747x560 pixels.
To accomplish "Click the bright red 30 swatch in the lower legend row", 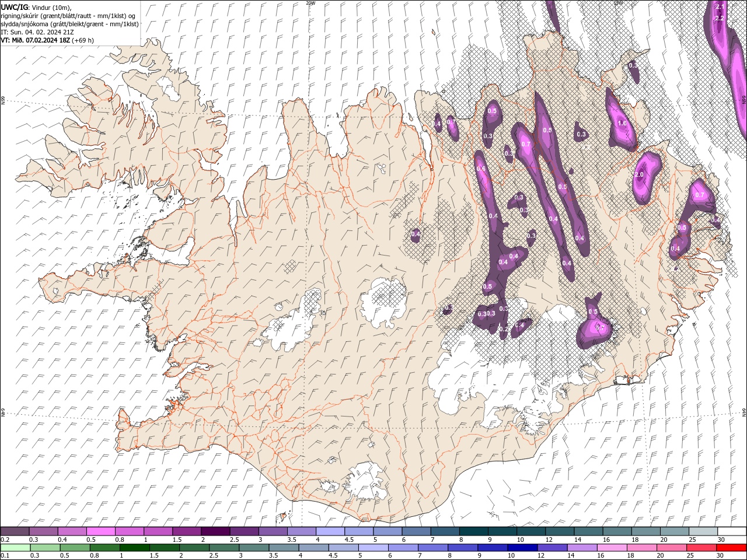I will point(731,548).
